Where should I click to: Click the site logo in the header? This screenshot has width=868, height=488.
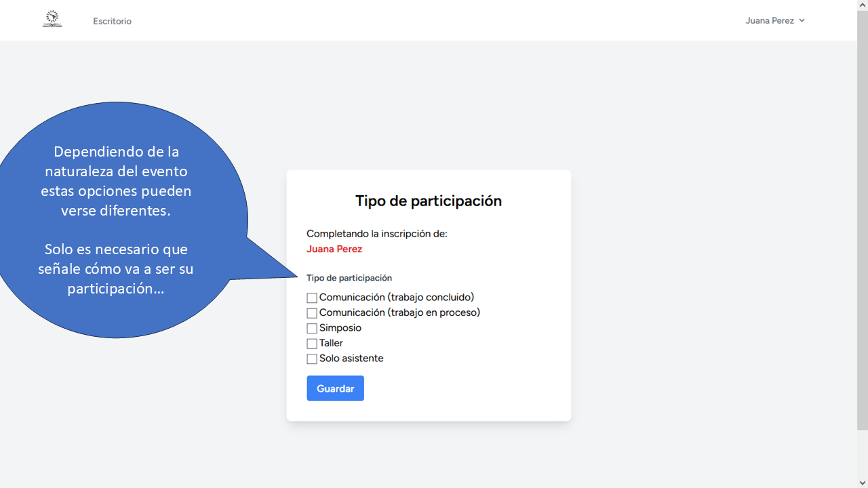(x=52, y=19)
